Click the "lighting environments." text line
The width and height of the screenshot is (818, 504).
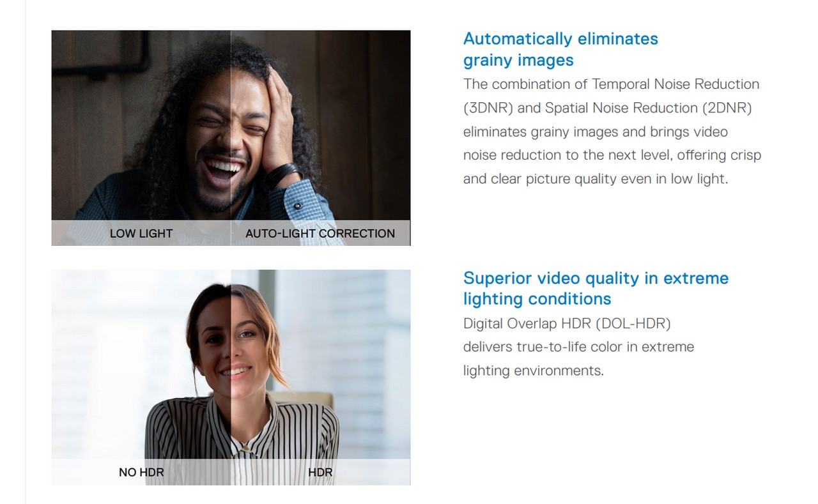[x=534, y=371]
